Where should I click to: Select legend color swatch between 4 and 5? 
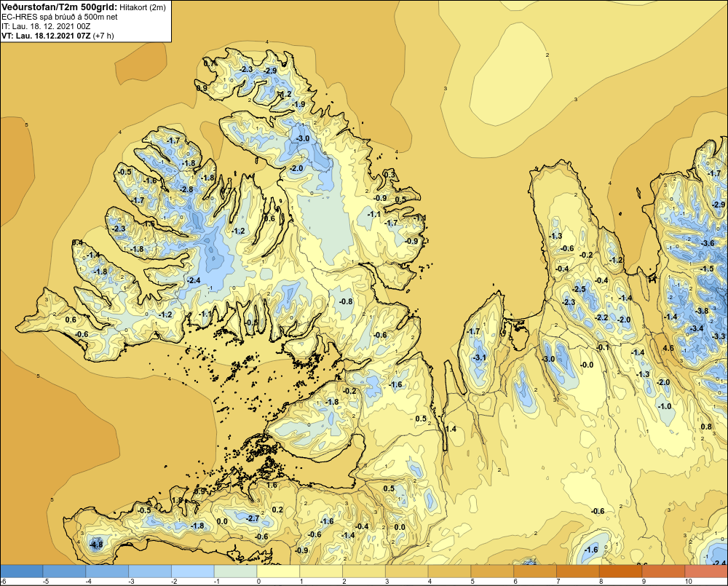coord(449,571)
